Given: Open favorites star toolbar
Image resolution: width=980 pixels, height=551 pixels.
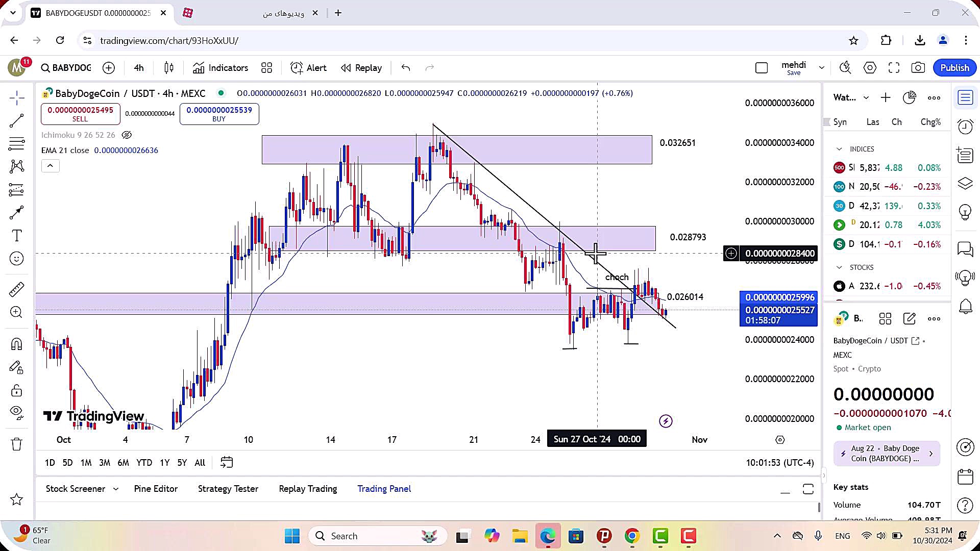Looking at the screenshot, I should pyautogui.click(x=16, y=499).
